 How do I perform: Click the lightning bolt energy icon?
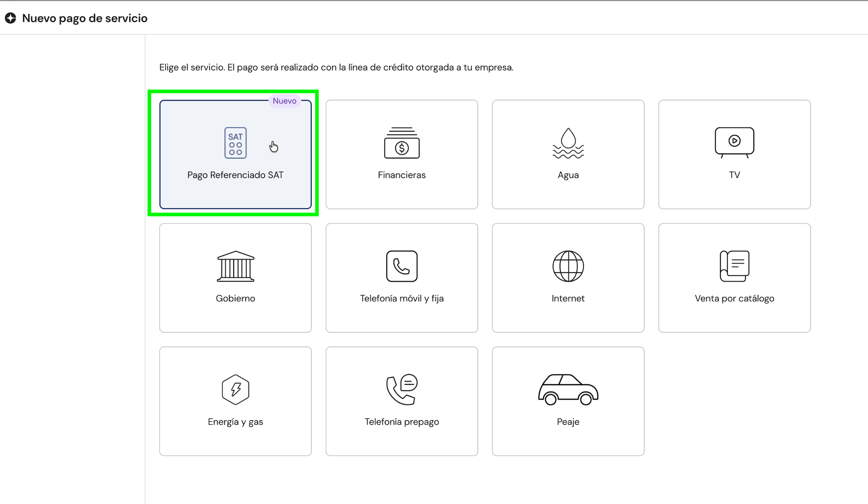[x=235, y=389]
